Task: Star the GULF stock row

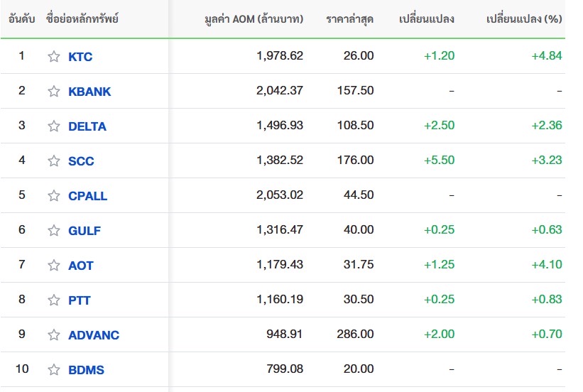Action: 54,231
